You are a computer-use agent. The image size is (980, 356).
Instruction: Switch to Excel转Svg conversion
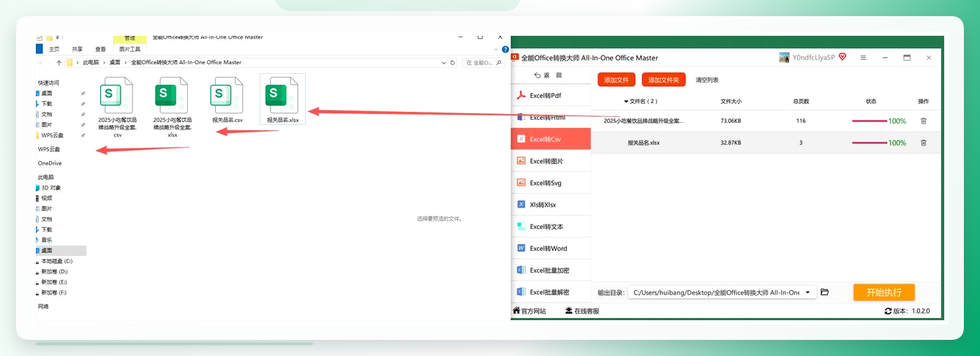[550, 183]
